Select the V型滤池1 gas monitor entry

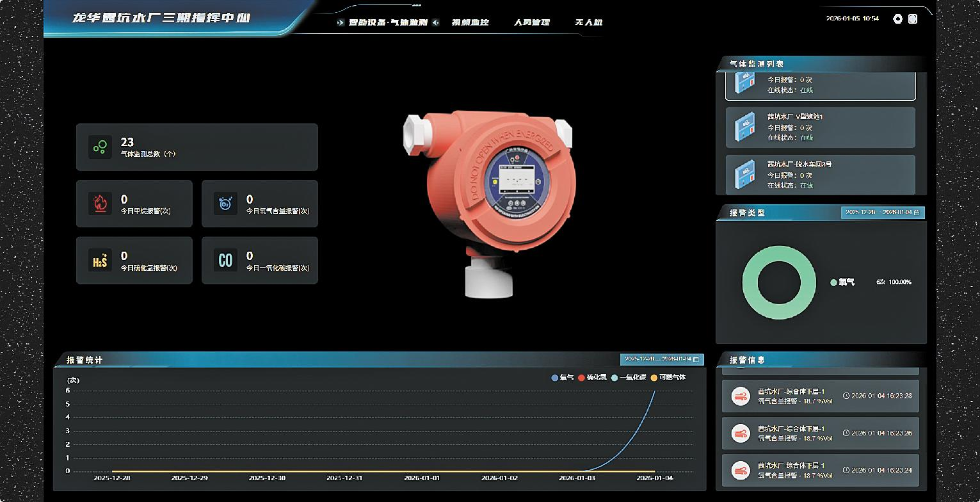(820, 127)
